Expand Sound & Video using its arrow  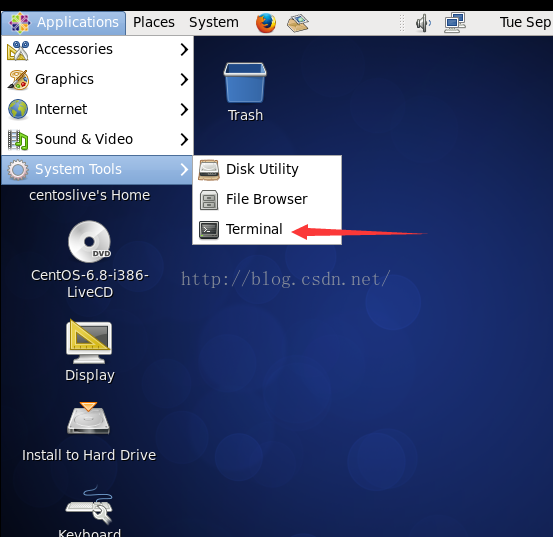pyautogui.click(x=184, y=140)
